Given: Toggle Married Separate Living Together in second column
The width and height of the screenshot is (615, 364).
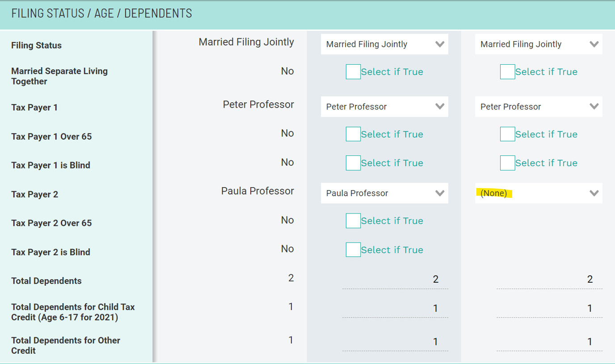Looking at the screenshot, I should pos(507,71).
